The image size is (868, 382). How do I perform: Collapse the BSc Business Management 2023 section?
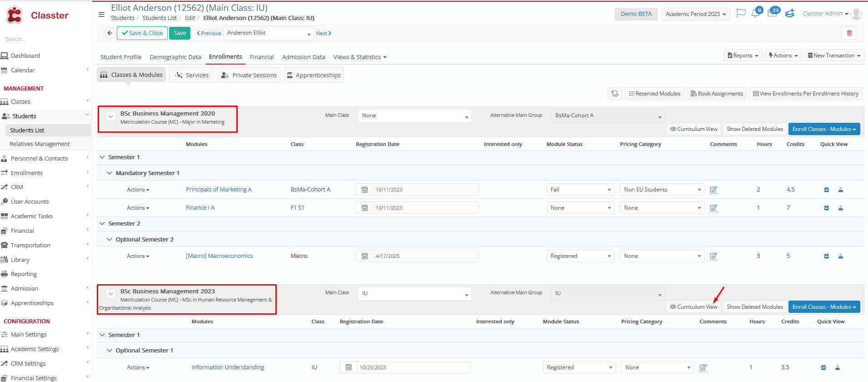[111, 294]
